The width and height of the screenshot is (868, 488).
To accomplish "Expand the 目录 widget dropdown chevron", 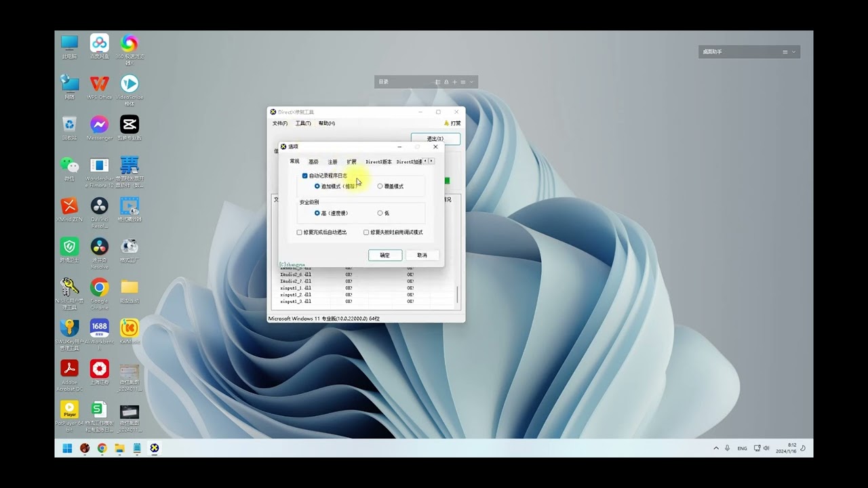I will click(471, 82).
